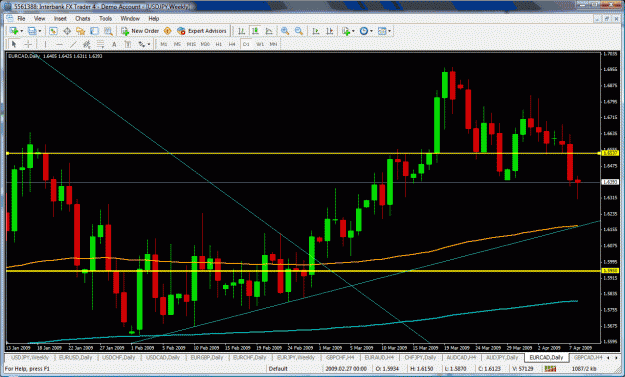The height and width of the screenshot is (377, 625).
Task: Set timeframe to H1
Action: (218, 44)
